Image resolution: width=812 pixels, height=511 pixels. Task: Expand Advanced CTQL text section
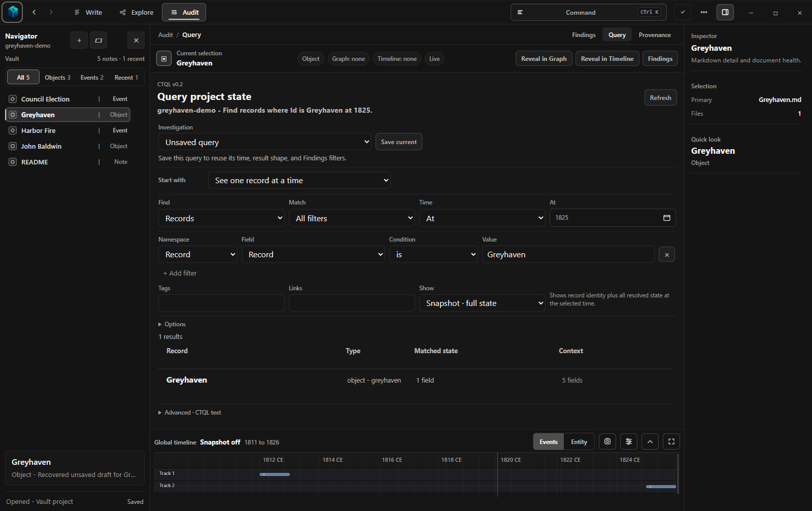pyautogui.click(x=190, y=413)
